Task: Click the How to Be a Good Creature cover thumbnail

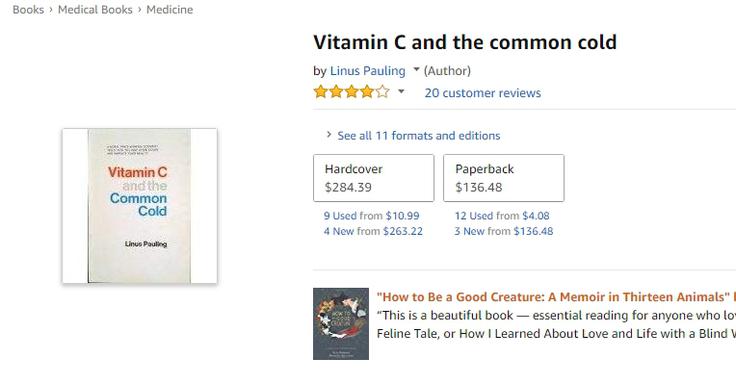Action: pyautogui.click(x=341, y=324)
